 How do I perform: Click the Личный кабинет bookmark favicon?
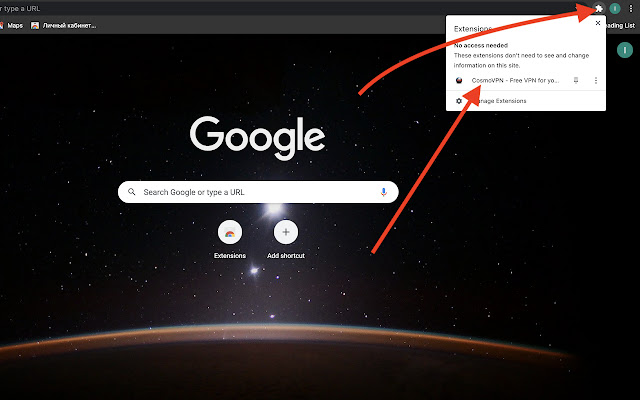point(35,25)
